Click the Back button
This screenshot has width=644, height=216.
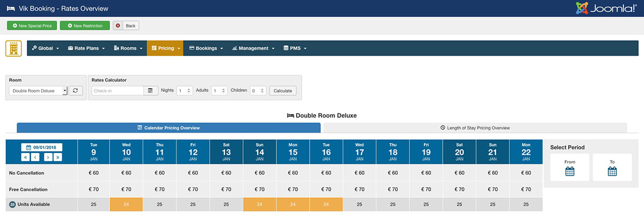126,25
